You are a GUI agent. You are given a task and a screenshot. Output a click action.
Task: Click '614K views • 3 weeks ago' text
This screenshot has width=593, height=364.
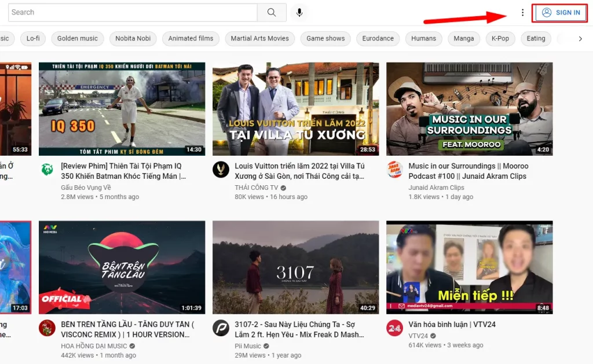coord(446,345)
